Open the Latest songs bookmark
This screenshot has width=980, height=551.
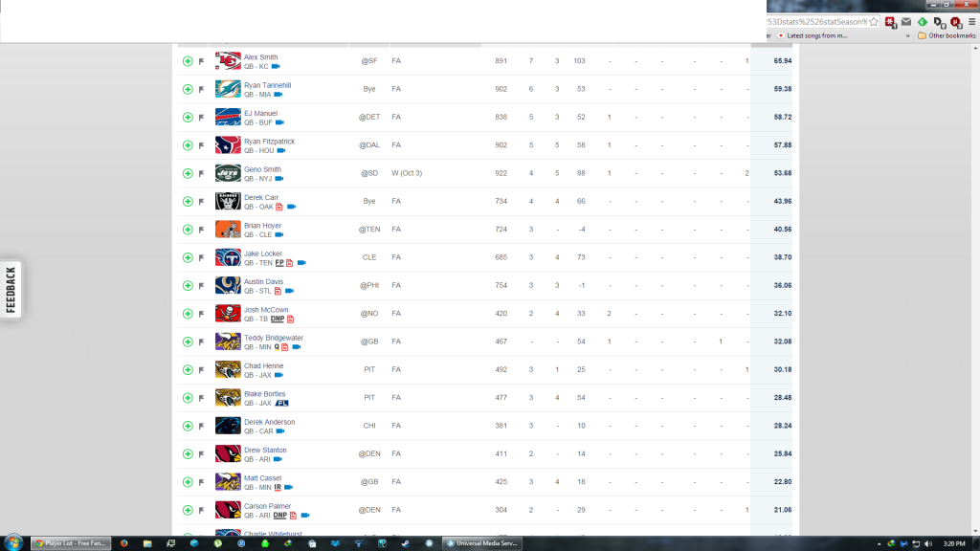point(812,35)
